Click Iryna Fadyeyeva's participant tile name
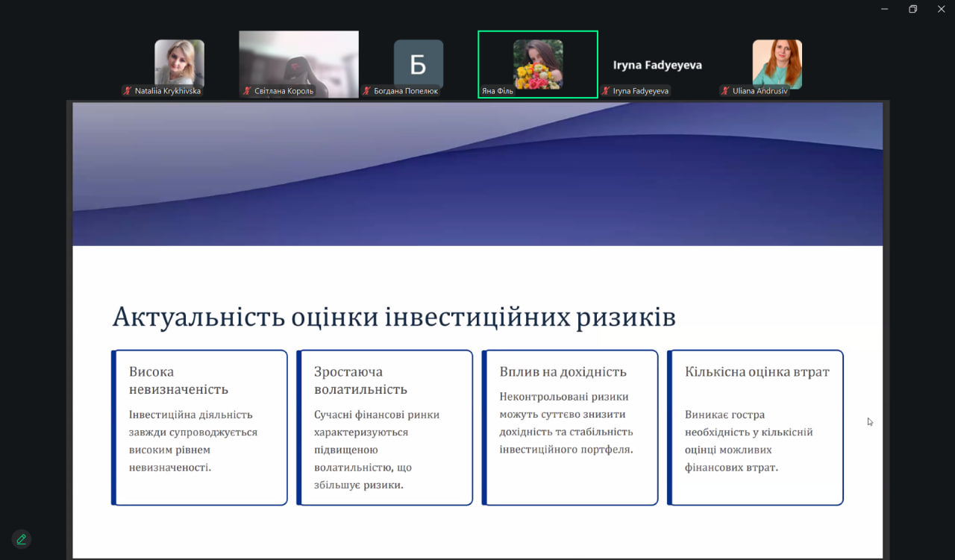The height and width of the screenshot is (560, 955). click(657, 65)
